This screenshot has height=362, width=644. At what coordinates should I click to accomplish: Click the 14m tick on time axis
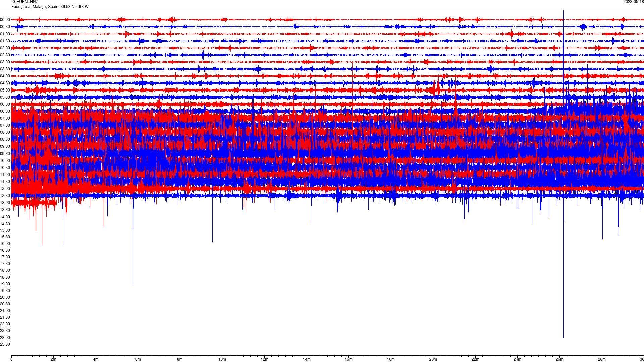[307, 359]
